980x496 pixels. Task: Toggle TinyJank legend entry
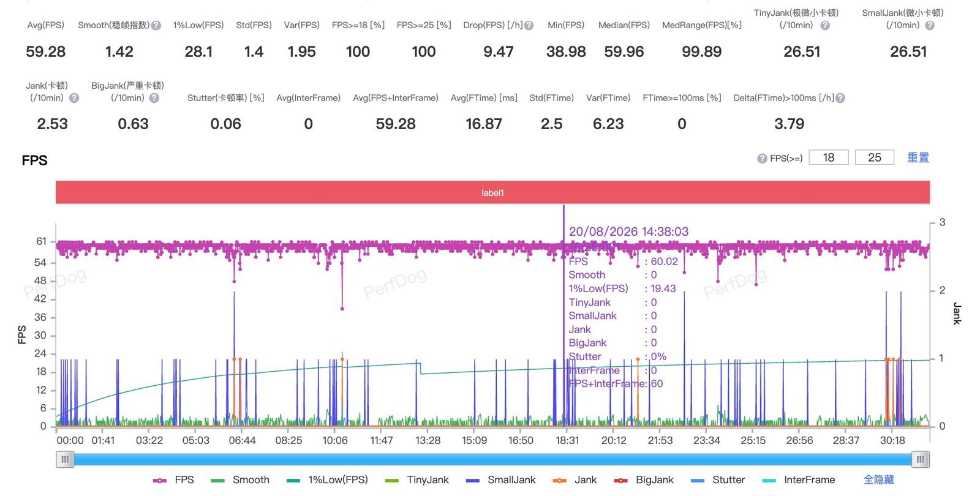pos(417,480)
